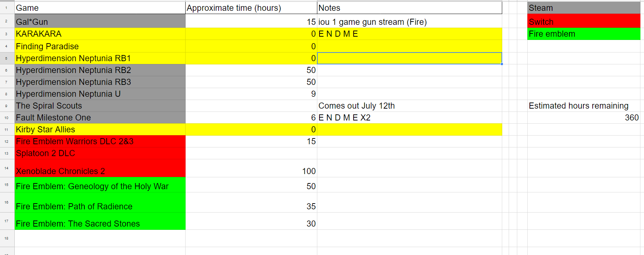Click the KARAKARA yellow cell
Image resolution: width=644 pixels, height=255 pixels.
coord(100,34)
